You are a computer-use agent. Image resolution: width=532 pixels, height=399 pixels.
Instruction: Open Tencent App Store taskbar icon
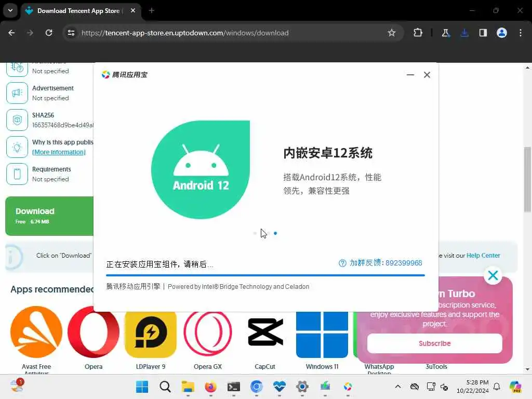click(348, 387)
